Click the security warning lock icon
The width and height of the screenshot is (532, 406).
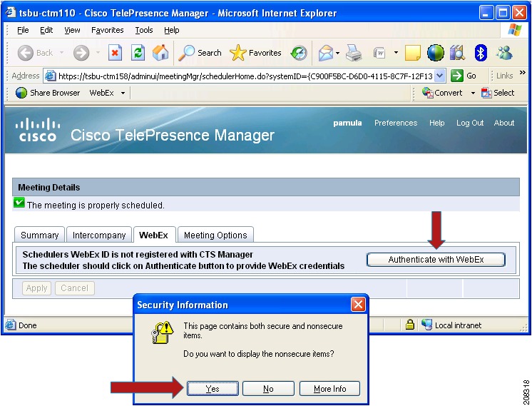[x=162, y=333]
